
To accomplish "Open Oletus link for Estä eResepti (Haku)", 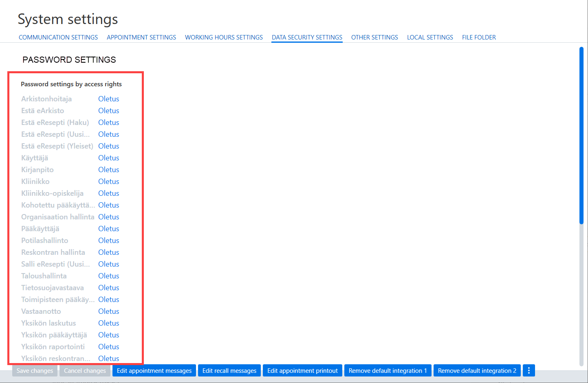I will [x=108, y=123].
